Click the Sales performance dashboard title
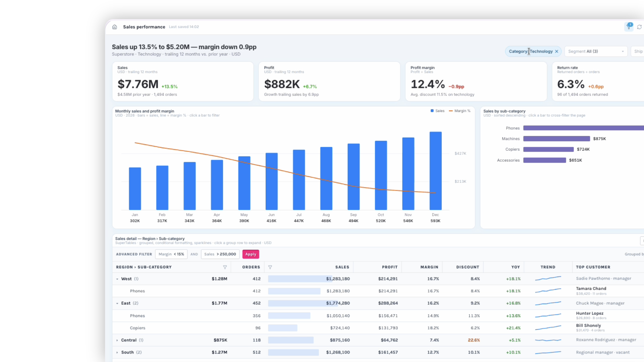644x362 pixels. (x=144, y=27)
